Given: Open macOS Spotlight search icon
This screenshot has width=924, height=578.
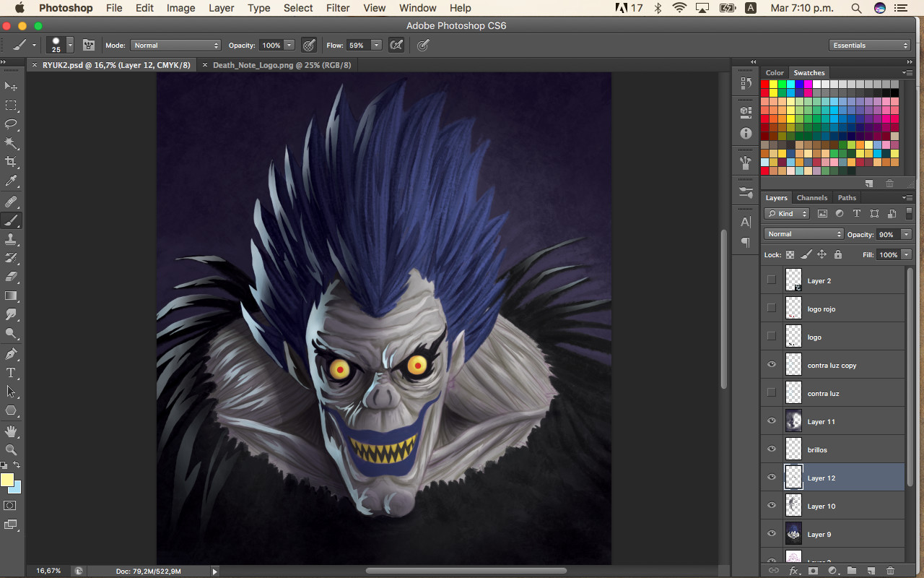Looking at the screenshot, I should click(856, 8).
